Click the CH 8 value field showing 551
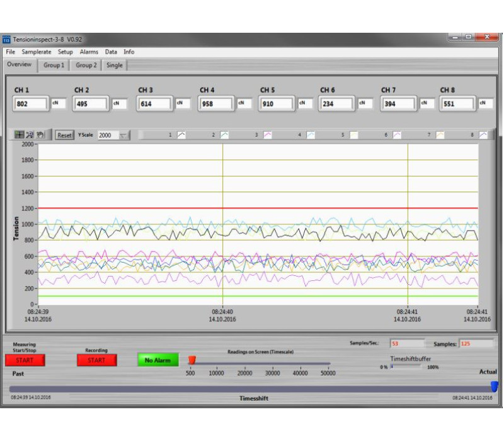 coord(457,104)
